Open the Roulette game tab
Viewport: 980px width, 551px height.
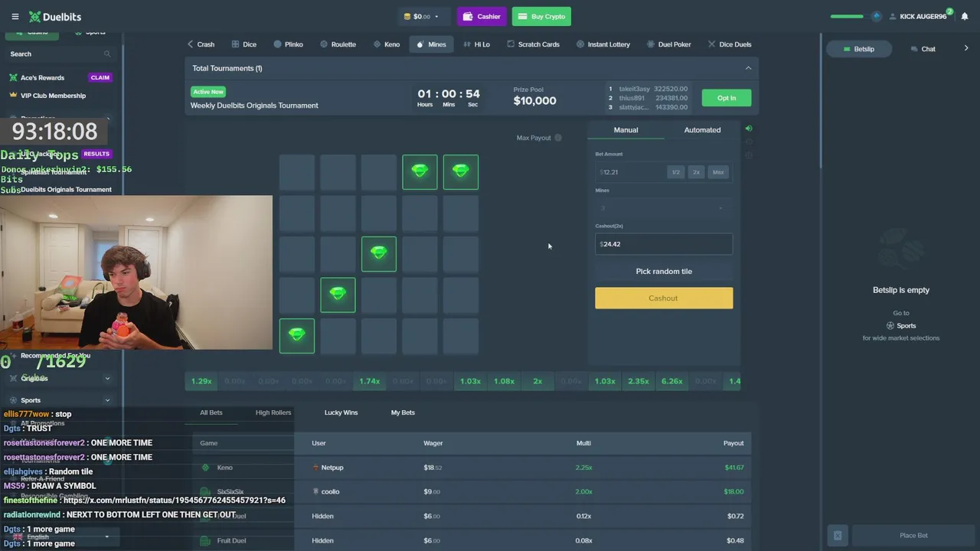tap(338, 44)
